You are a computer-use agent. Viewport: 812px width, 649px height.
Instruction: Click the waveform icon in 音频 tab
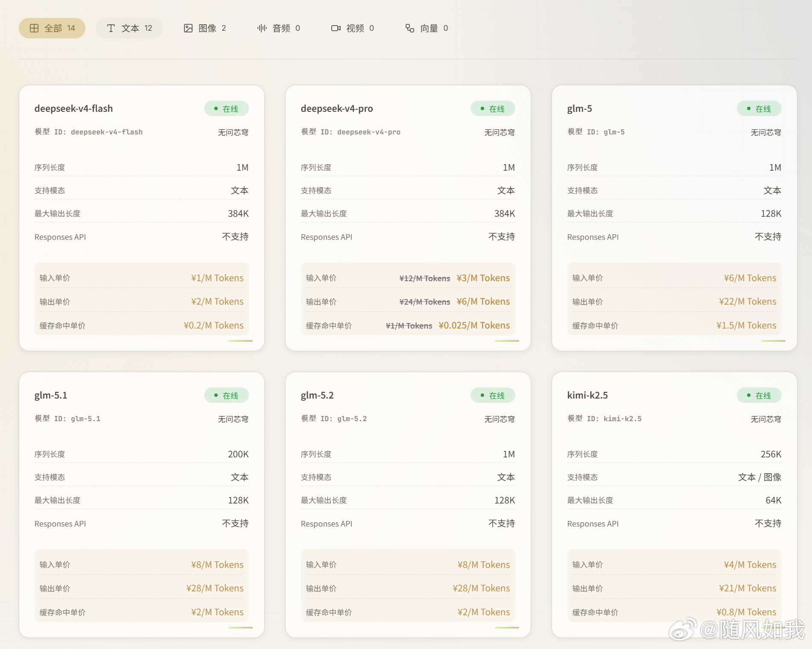tap(262, 28)
